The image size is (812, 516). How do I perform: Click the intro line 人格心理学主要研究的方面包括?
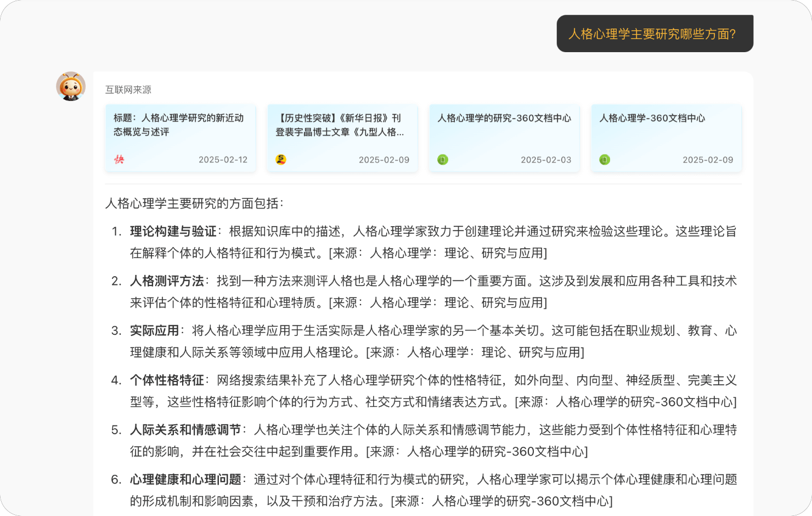(x=195, y=204)
